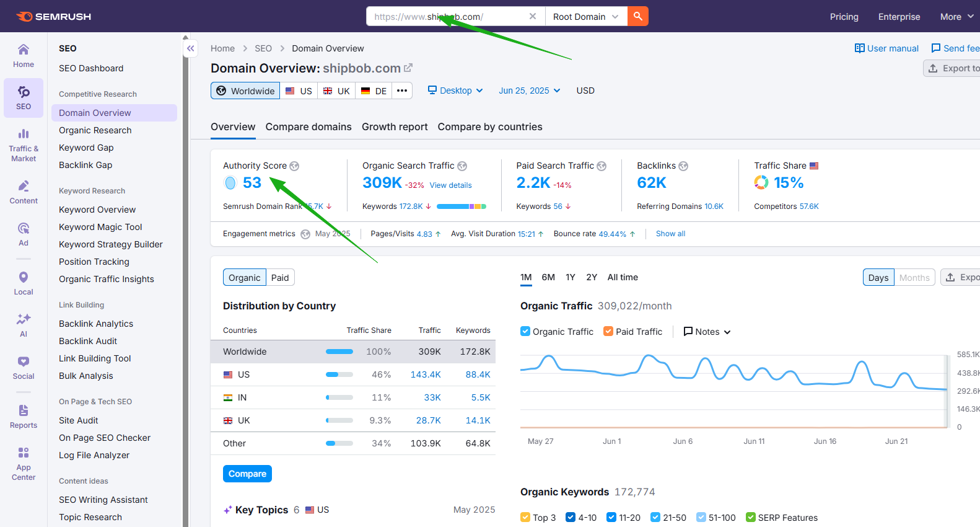Open shipbob.com external link icon
This screenshot has height=527, width=980.
[x=408, y=68]
